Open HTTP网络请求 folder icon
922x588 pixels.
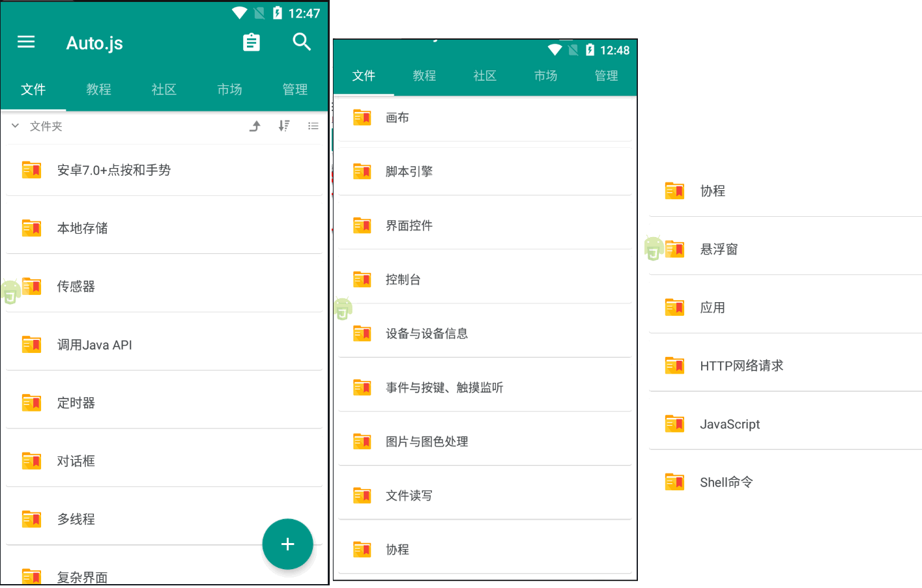pyautogui.click(x=675, y=365)
